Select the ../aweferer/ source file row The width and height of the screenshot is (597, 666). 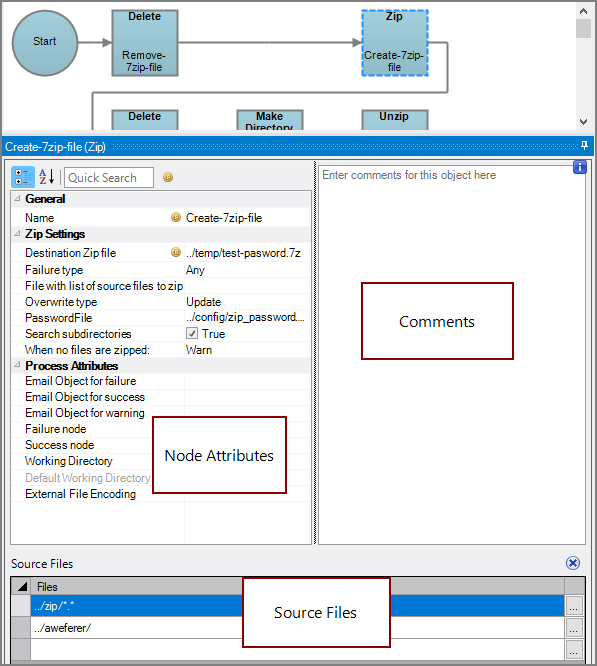click(297, 628)
